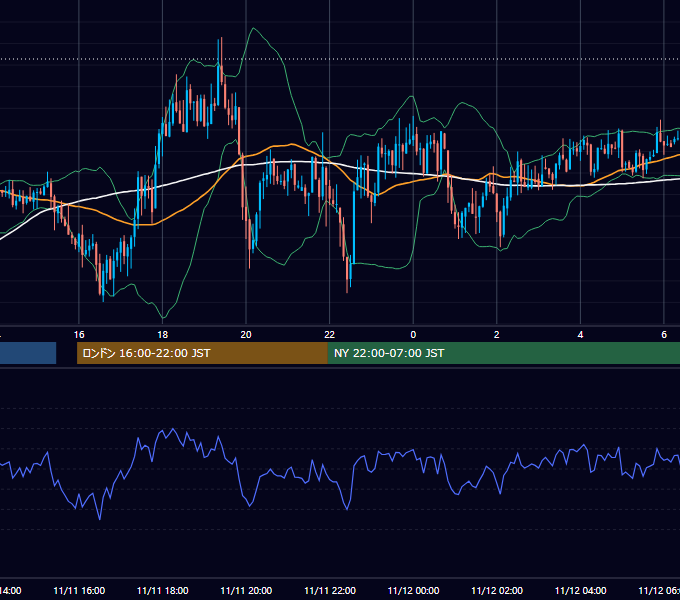Screen dimensions: 680x600
Task: Click the 11/12 04:00 date label
Action: [580, 591]
